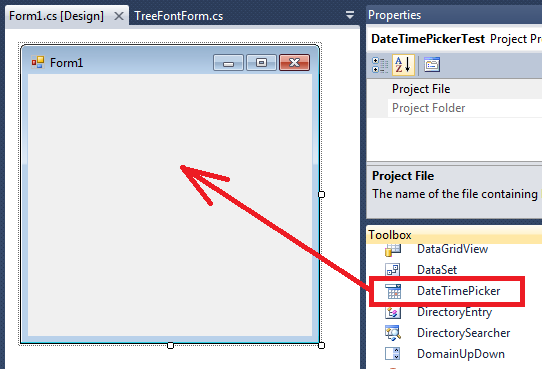This screenshot has width=542, height=369.
Task: Click the Form1 bottom-right corner resize handle
Action: coord(321,345)
